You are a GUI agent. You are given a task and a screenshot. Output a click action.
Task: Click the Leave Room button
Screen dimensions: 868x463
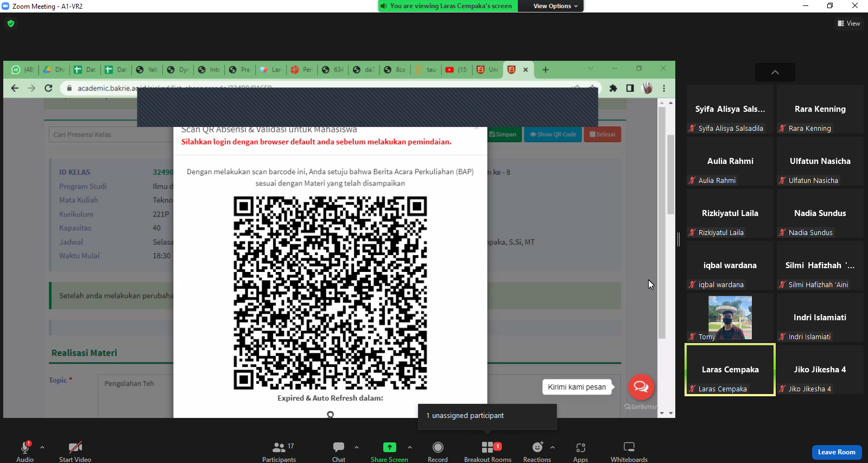click(x=837, y=452)
